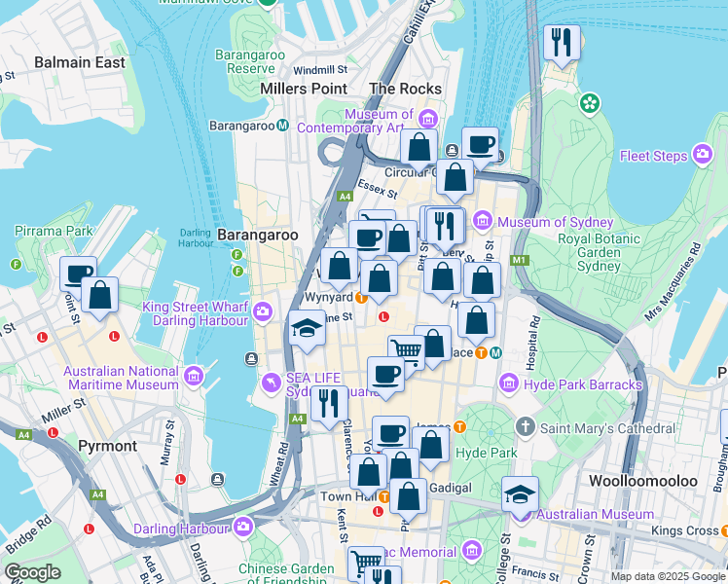Click A4 shield near Essex St
This screenshot has width=728, height=584.
tap(345, 197)
